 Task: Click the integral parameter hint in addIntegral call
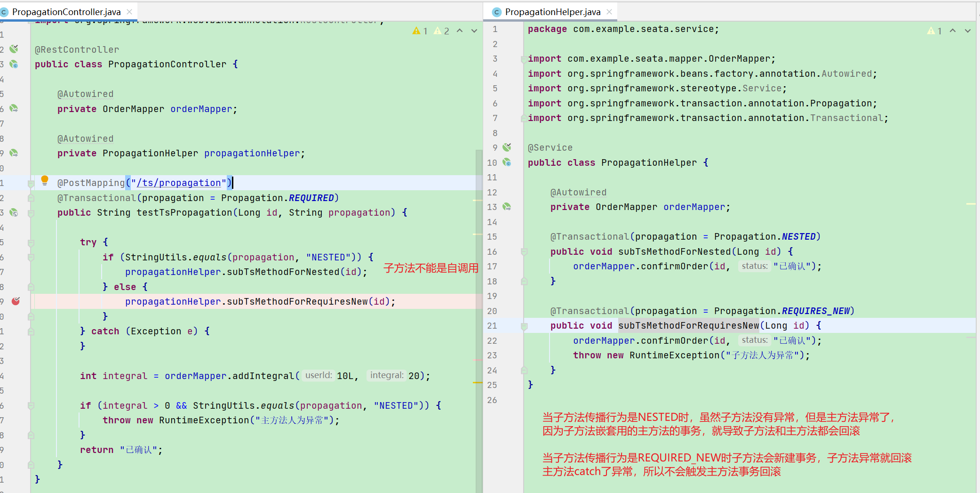387,375
